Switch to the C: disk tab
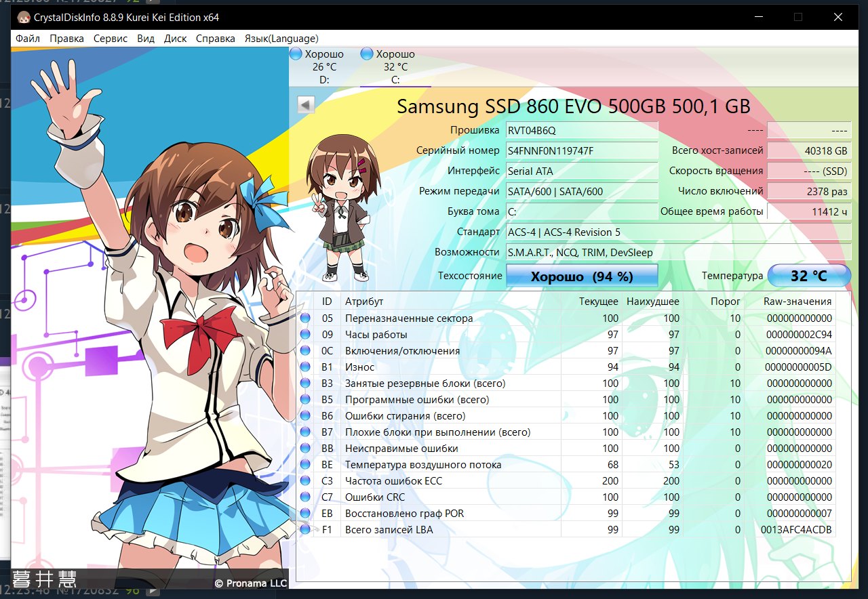868x599 pixels. coord(395,67)
